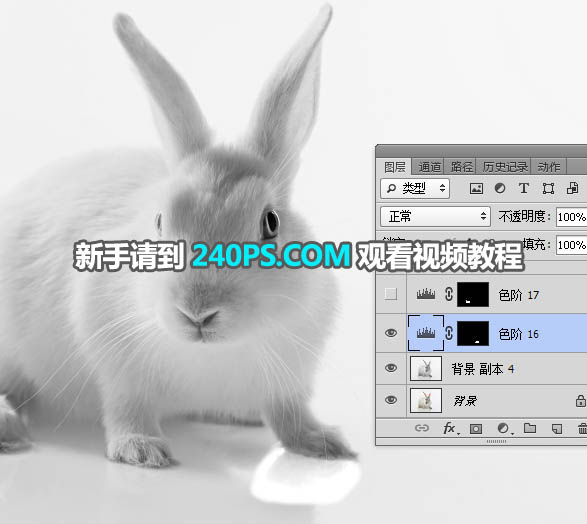Click the panel resize grip at bottom
This screenshot has height=524, width=587.
pos(496,441)
